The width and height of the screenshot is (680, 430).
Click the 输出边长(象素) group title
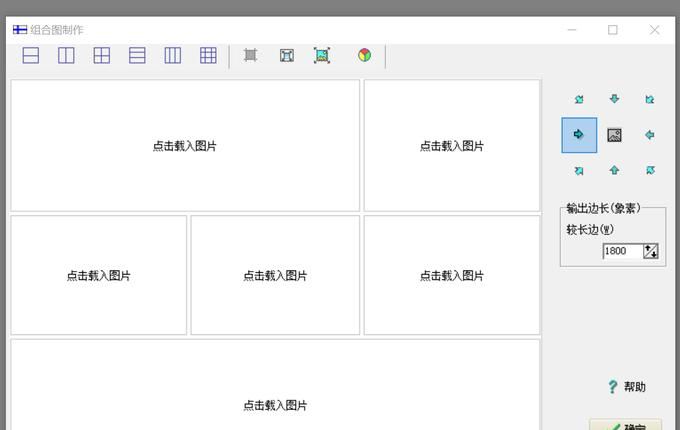pyautogui.click(x=603, y=208)
